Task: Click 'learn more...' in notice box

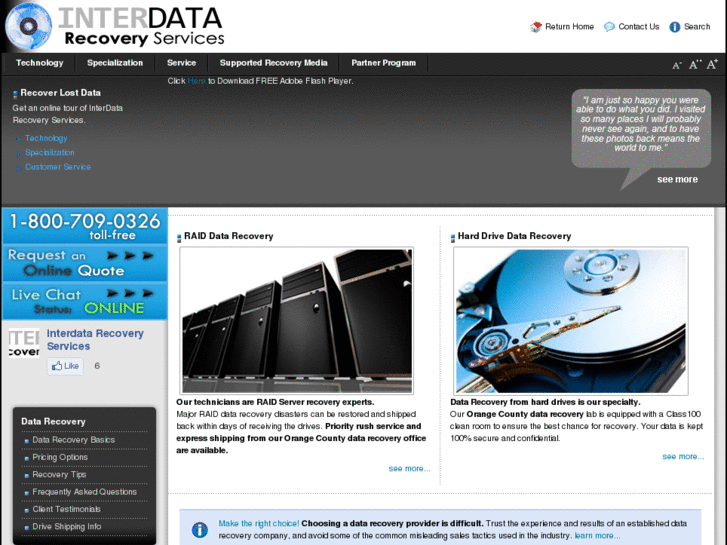Action: (x=597, y=536)
